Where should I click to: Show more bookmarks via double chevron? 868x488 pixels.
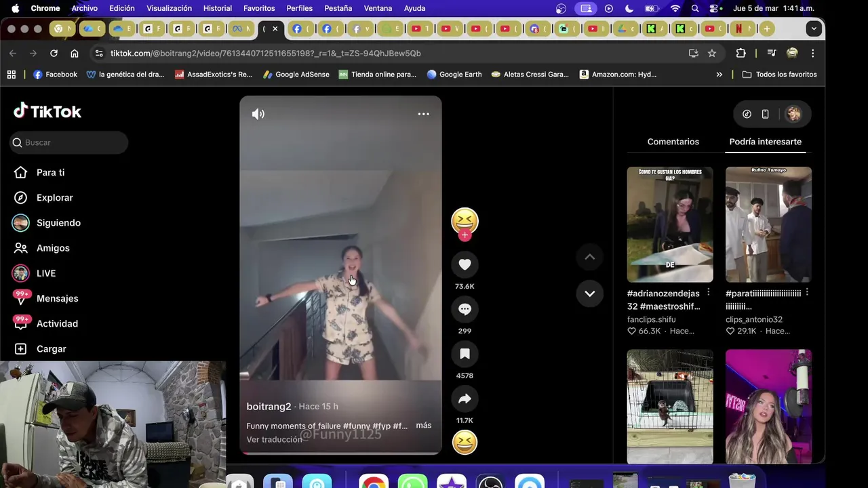coord(719,75)
